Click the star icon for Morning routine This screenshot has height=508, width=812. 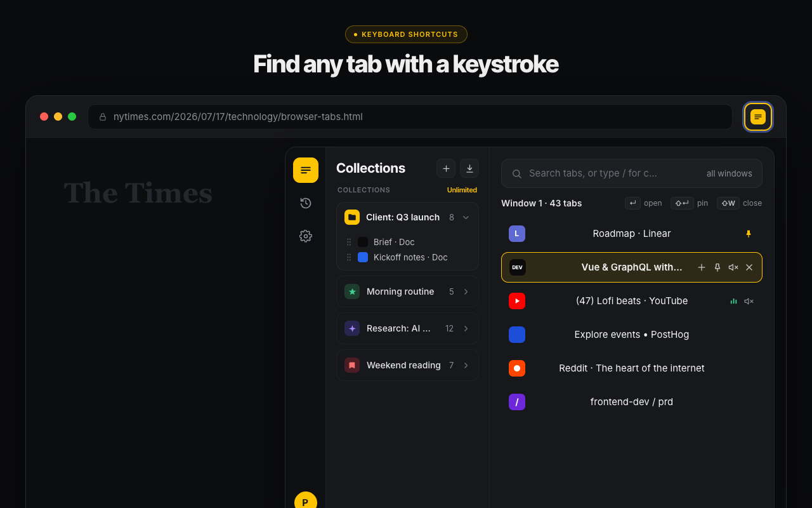click(352, 291)
